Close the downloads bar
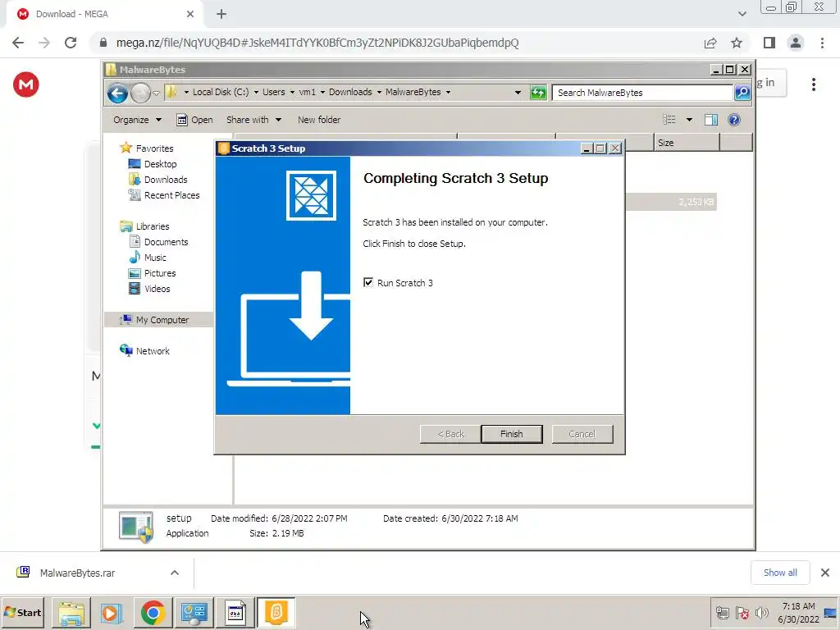This screenshot has height=630, width=840. (825, 573)
